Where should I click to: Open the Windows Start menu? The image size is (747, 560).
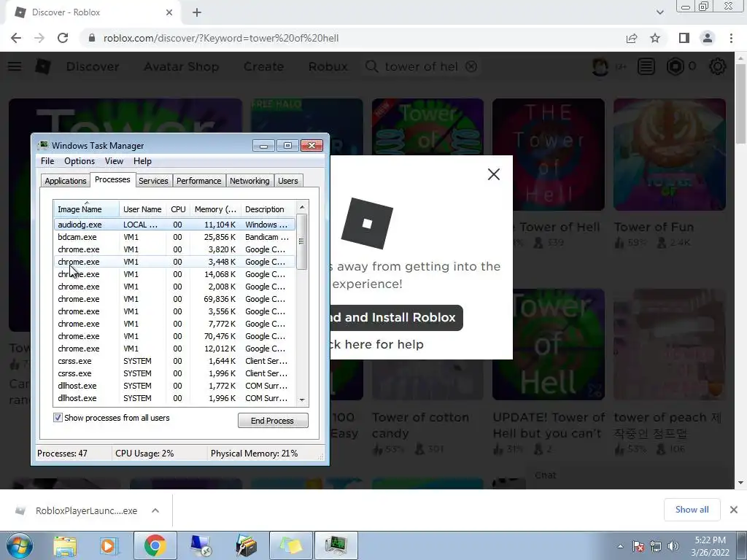[19, 545]
